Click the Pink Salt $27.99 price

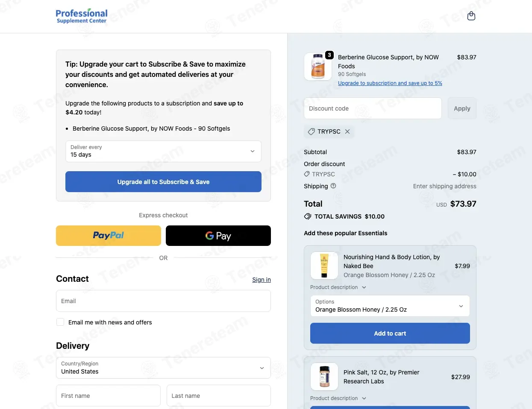[x=461, y=377]
